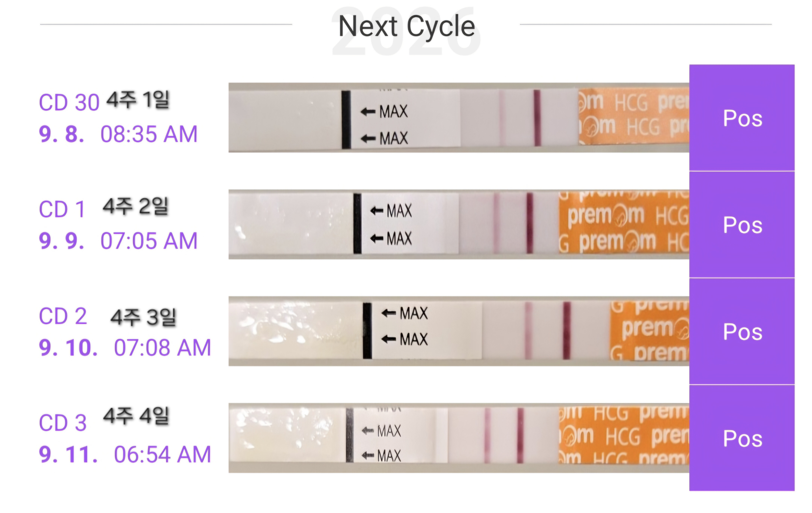Screen dimensions: 812x513
Task: Open the 9. 8. test strip photo
Action: [459, 118]
